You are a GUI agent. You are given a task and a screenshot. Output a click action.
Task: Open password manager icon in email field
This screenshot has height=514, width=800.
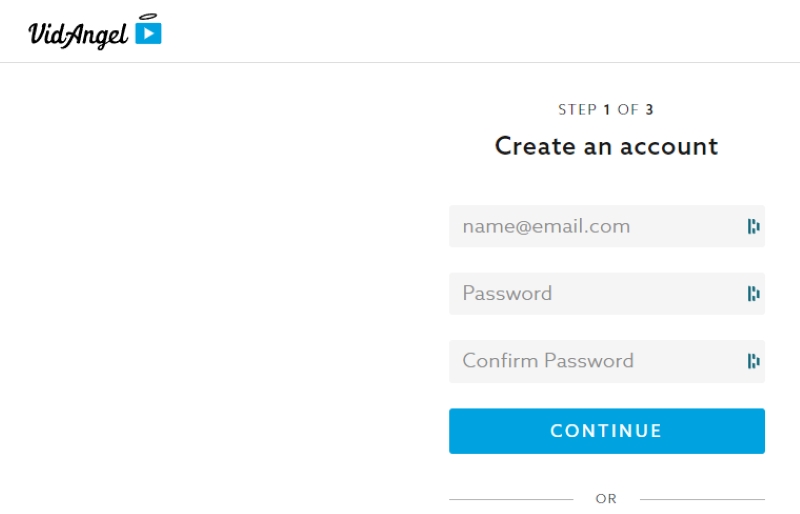(x=754, y=226)
